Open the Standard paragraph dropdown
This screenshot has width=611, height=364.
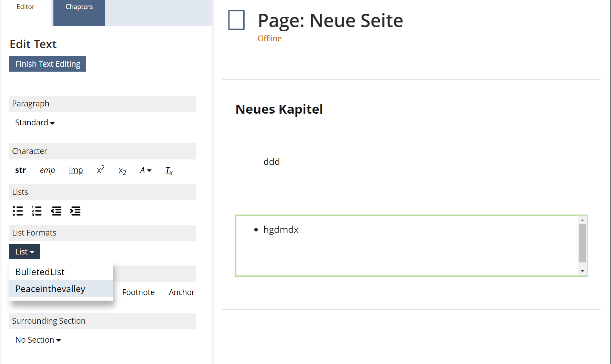click(x=35, y=123)
